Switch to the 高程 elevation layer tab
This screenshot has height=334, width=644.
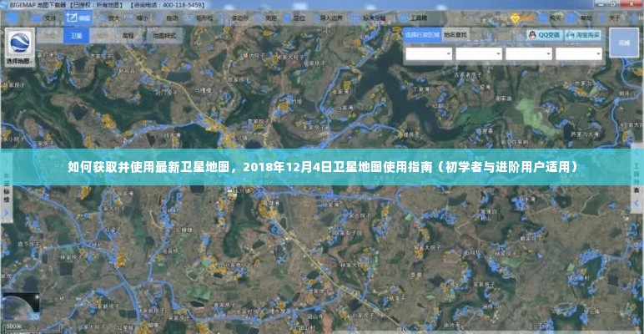point(128,36)
